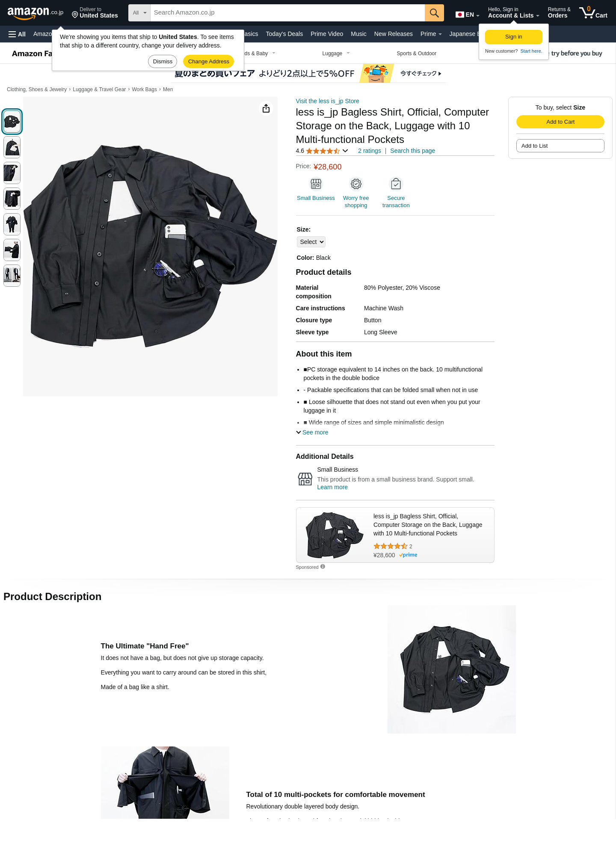
Task: Go to New Releases menu item
Action: point(393,34)
